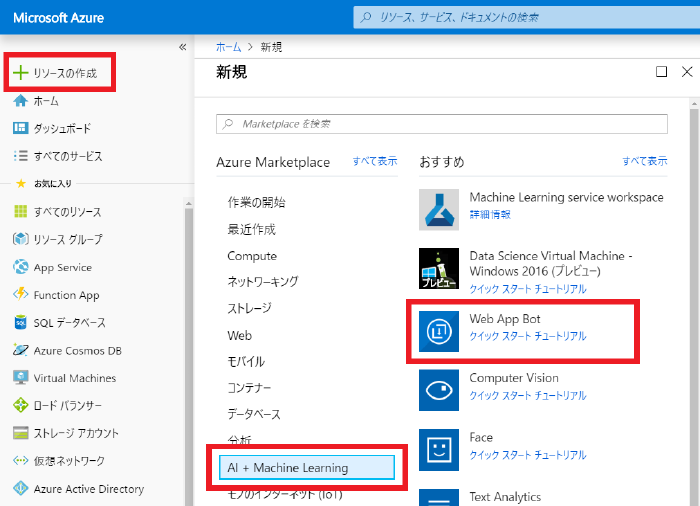Click the Data Science Virtual Machine icon
Image resolution: width=700 pixels, height=506 pixels.
pyautogui.click(x=439, y=268)
